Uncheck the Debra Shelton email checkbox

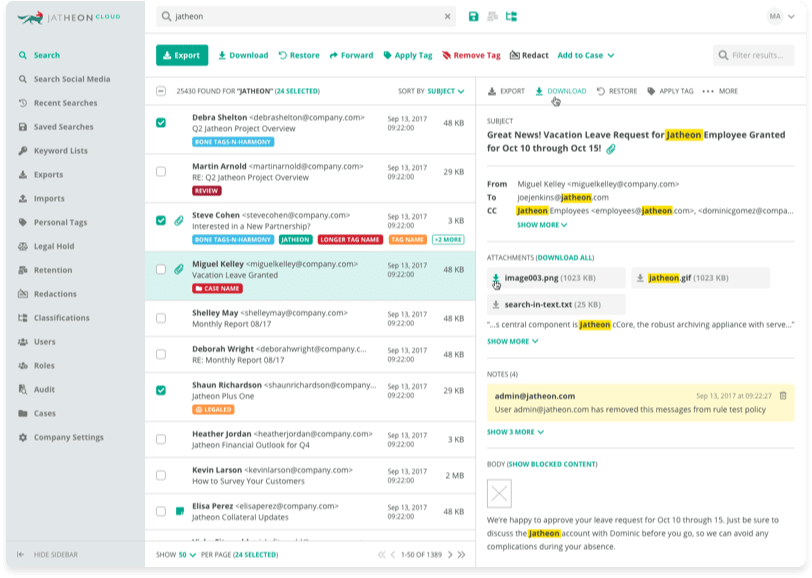[161, 123]
